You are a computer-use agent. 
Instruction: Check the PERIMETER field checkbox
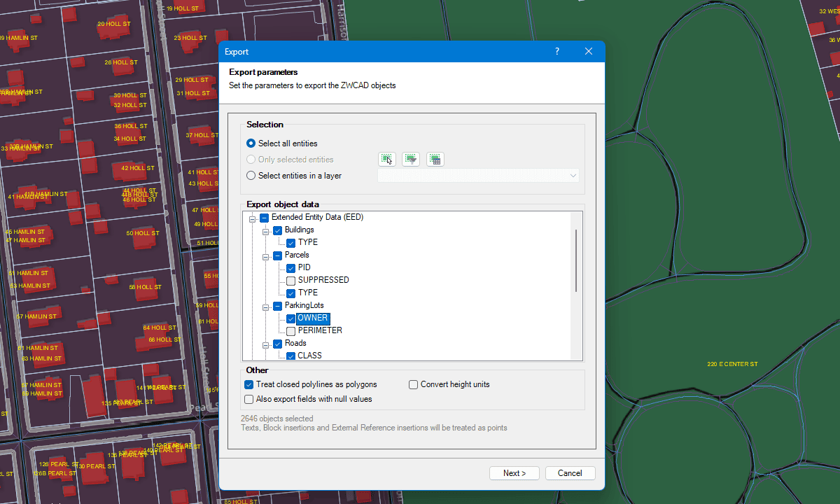click(291, 331)
